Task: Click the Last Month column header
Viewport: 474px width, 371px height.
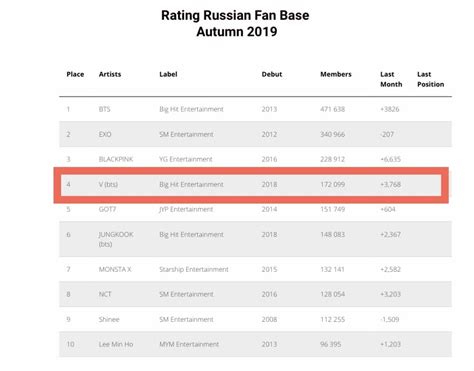Action: click(x=391, y=79)
